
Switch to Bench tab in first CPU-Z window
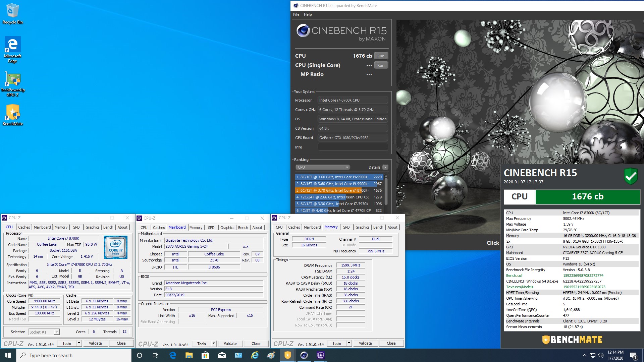[x=108, y=227]
